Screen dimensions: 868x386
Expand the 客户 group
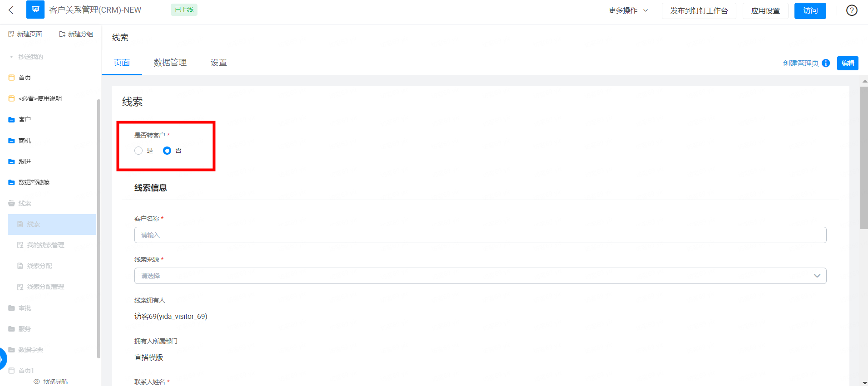(x=25, y=120)
